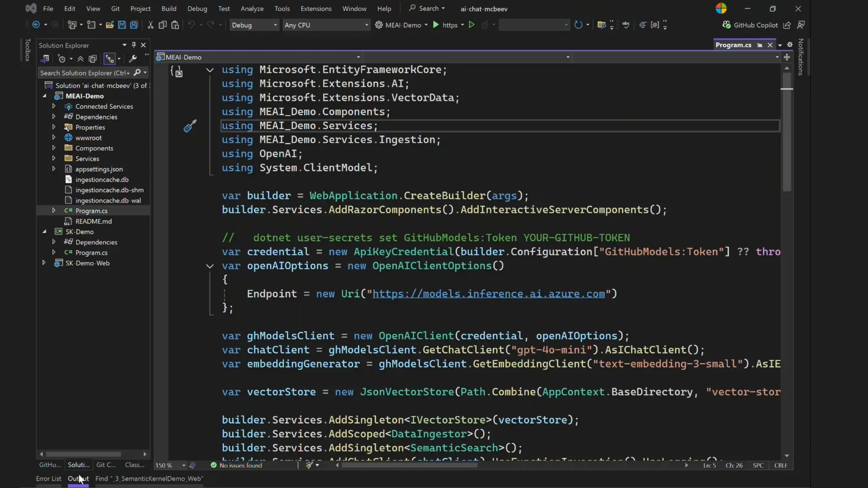Pin the Solution Explorer panel
Image resolution: width=868 pixels, height=488 pixels.
pyautogui.click(x=134, y=45)
